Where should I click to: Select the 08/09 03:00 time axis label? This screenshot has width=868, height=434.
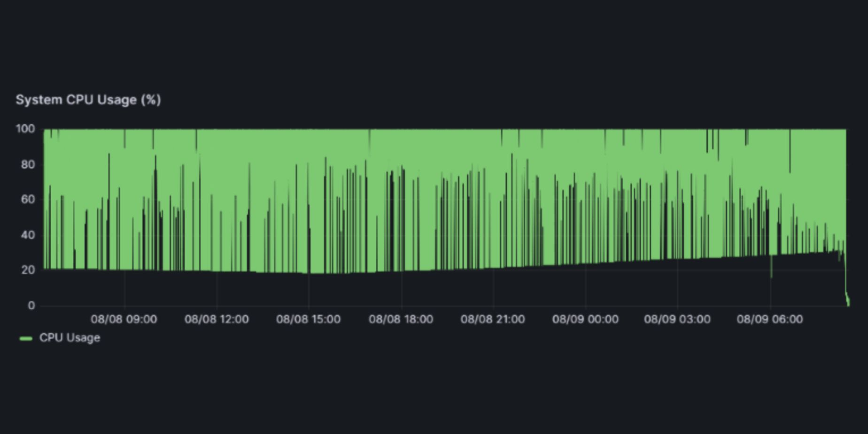[x=677, y=319]
